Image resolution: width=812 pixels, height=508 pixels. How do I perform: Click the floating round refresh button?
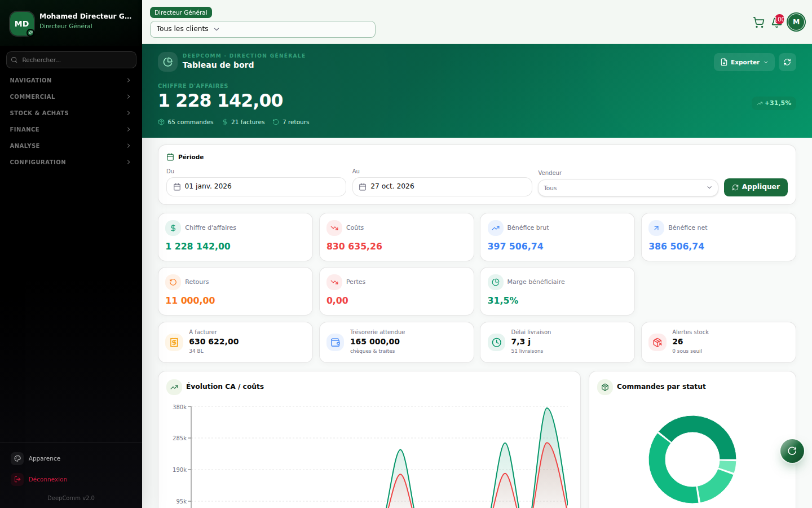tap(792, 450)
